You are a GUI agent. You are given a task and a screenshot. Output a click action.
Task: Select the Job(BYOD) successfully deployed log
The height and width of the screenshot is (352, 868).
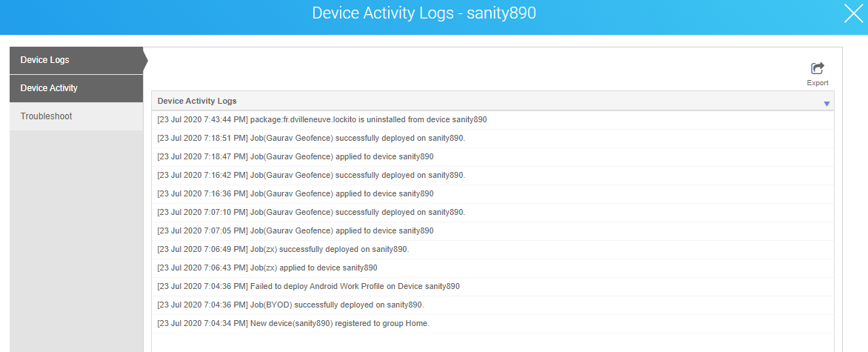[x=493, y=305]
